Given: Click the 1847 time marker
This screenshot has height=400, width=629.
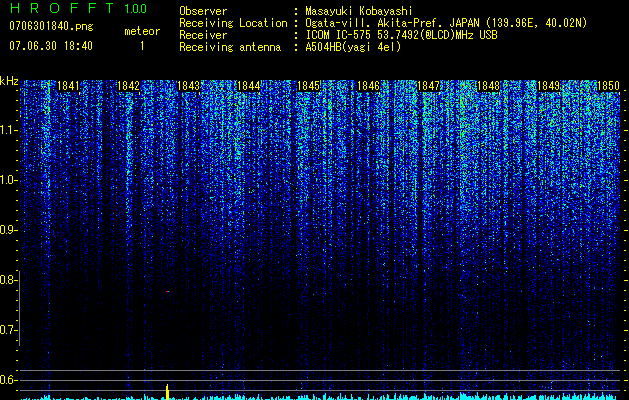Looking at the screenshot, I should [428, 86].
